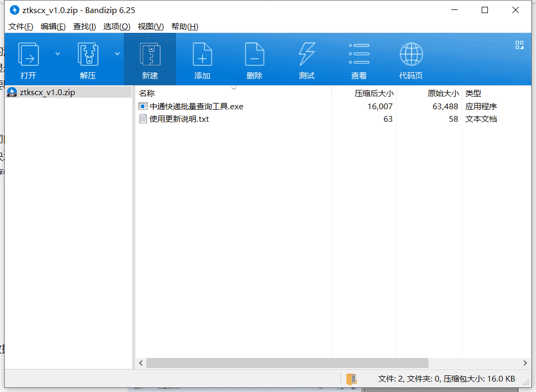Expand the dropdown arrow next to 打开
This screenshot has width=536, height=392.
pyautogui.click(x=58, y=54)
